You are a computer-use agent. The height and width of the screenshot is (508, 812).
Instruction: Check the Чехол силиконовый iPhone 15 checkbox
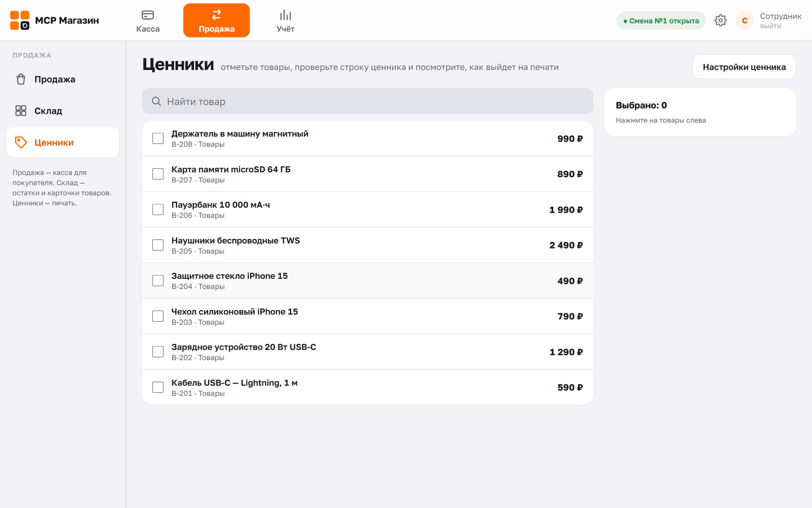(x=158, y=316)
